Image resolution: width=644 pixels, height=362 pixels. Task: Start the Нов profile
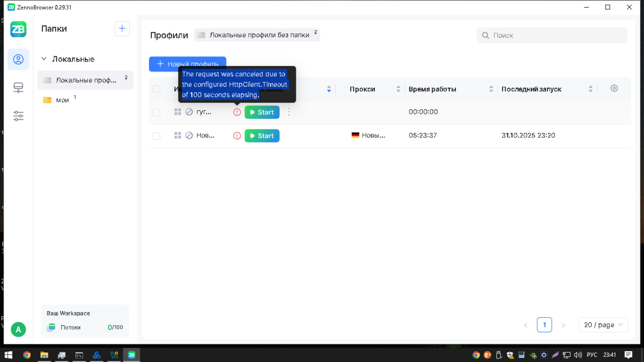pos(262,136)
